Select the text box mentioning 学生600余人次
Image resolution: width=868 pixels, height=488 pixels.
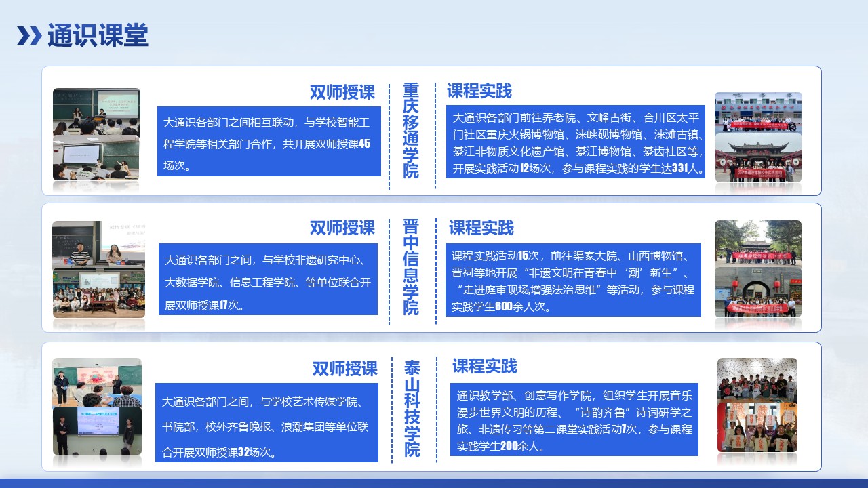click(x=573, y=279)
